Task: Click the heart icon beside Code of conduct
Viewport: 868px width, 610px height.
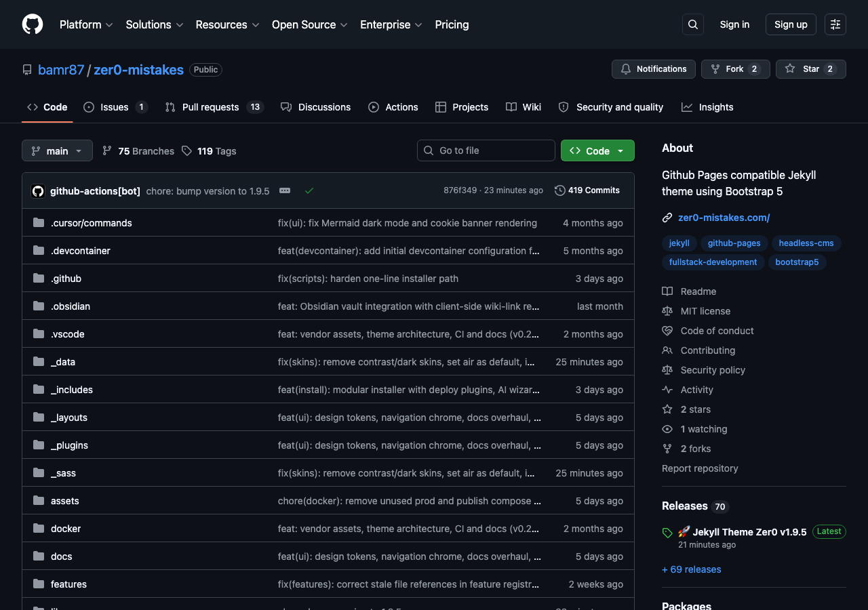Action: (667, 331)
